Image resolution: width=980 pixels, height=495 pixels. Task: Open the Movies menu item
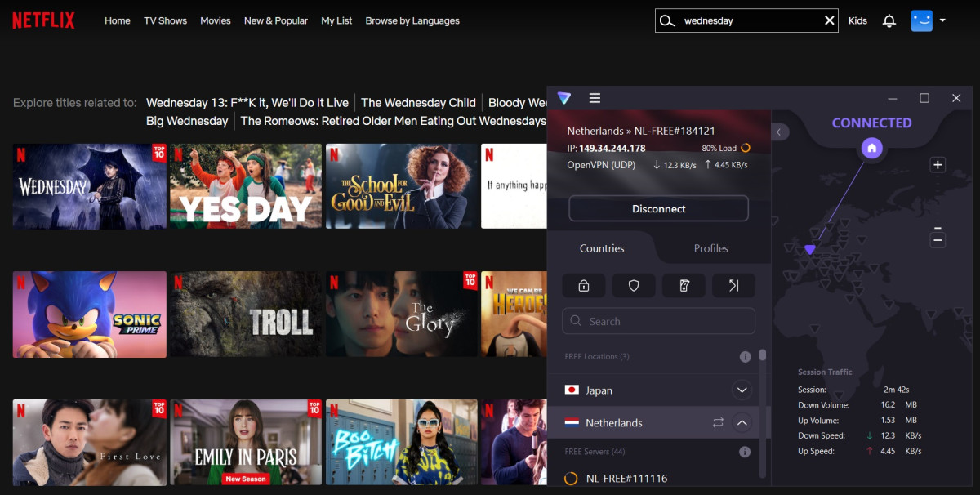point(216,20)
